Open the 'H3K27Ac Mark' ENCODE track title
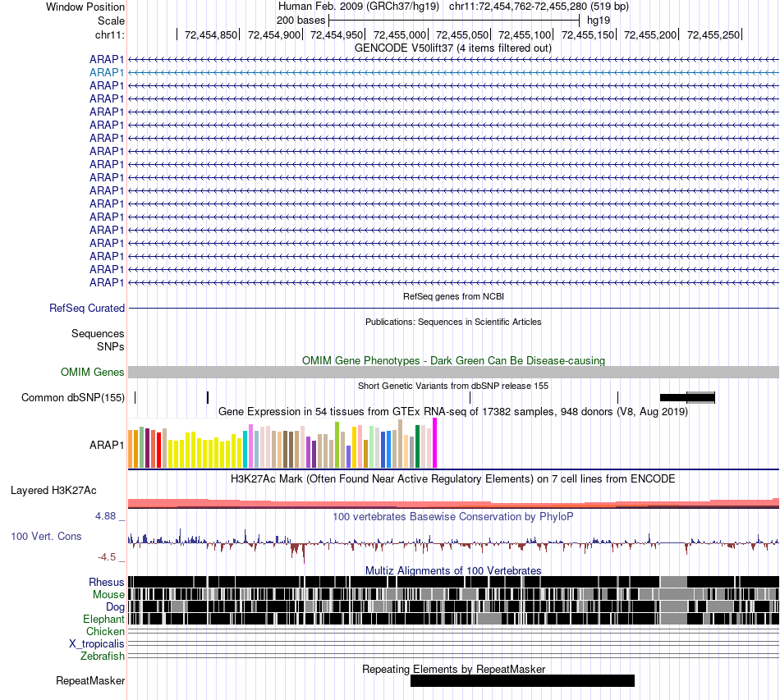The image size is (780, 700). pyautogui.click(x=452, y=478)
